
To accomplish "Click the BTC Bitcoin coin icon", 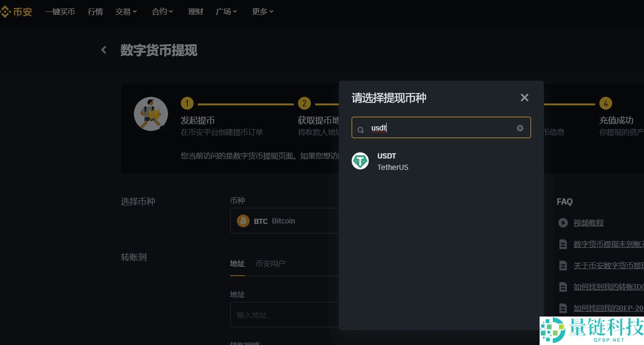I will tap(243, 221).
